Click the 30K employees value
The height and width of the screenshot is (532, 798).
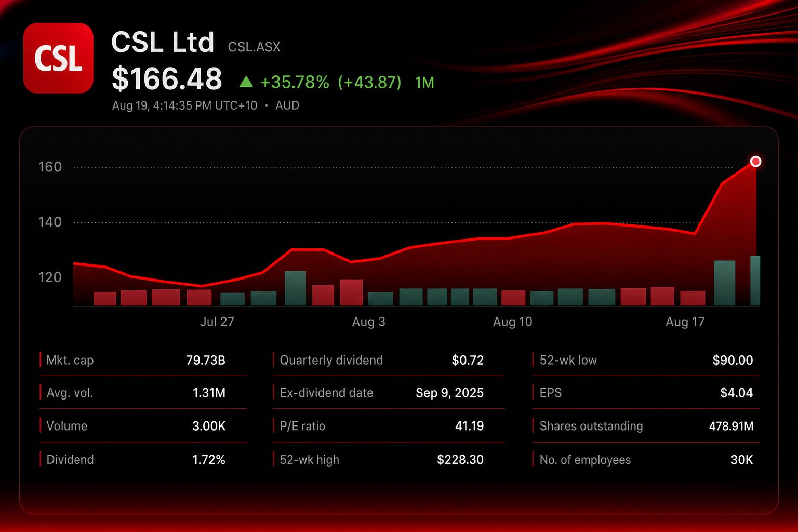tap(742, 460)
